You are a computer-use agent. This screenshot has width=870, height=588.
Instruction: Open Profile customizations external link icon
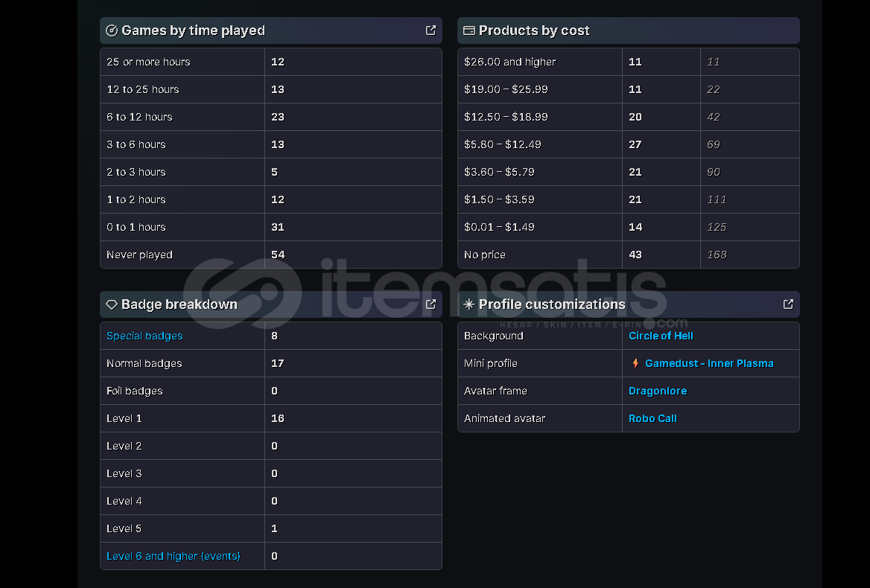tap(788, 304)
